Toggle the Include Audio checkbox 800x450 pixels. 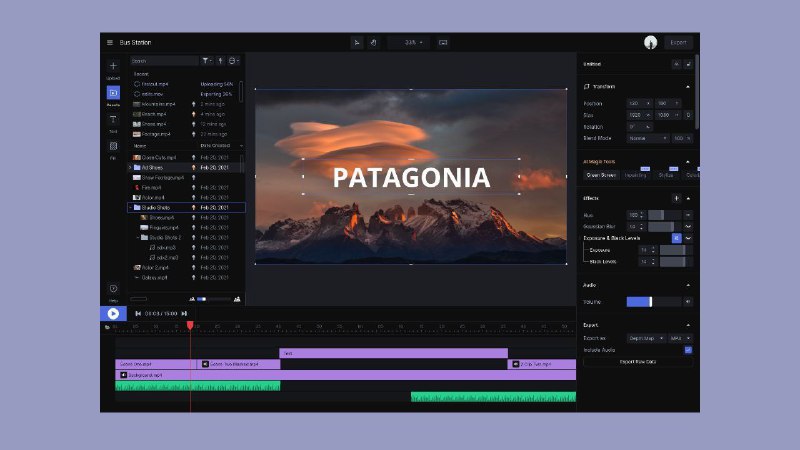(688, 350)
